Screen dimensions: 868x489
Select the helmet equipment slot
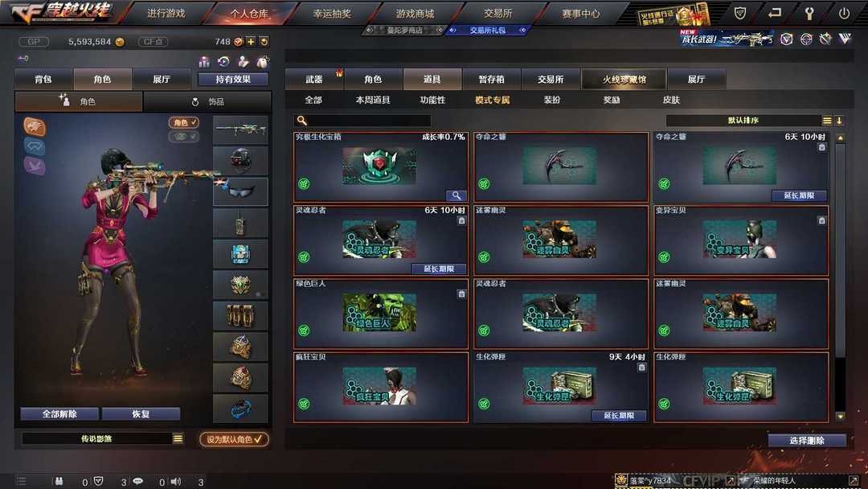click(241, 161)
